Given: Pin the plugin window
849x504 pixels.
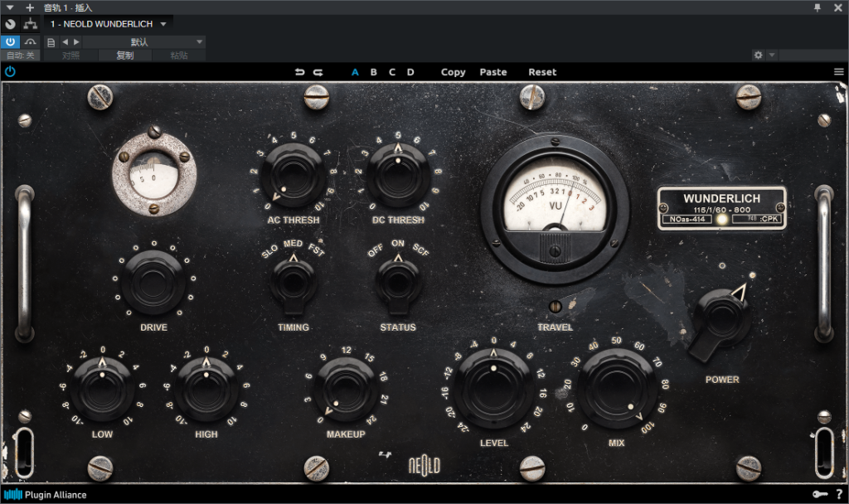Looking at the screenshot, I should coord(817,7).
